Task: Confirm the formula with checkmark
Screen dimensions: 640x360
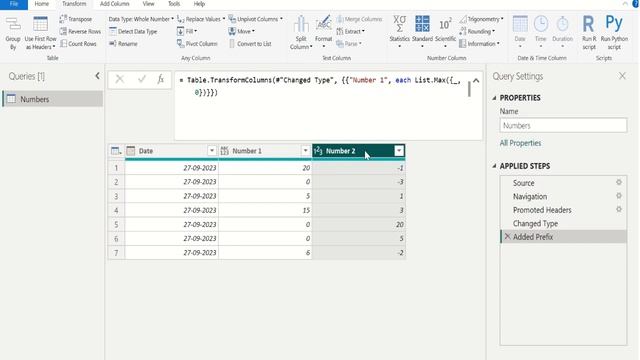Action: tap(142, 79)
